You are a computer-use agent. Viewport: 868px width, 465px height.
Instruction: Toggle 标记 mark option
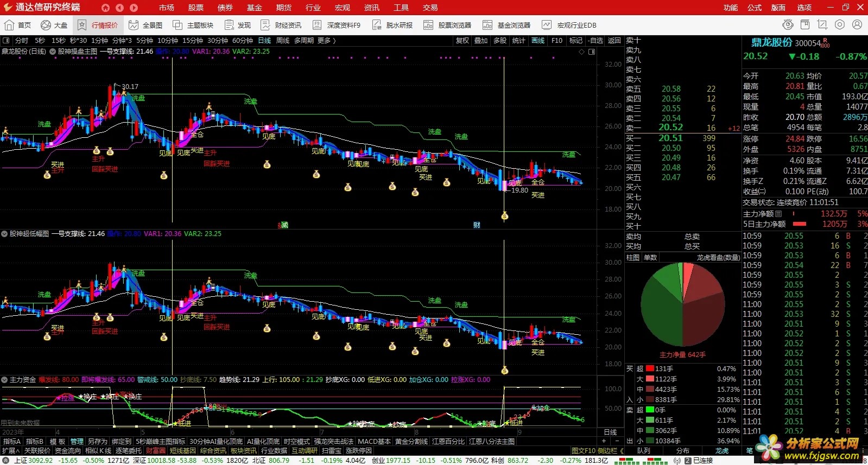(575, 41)
